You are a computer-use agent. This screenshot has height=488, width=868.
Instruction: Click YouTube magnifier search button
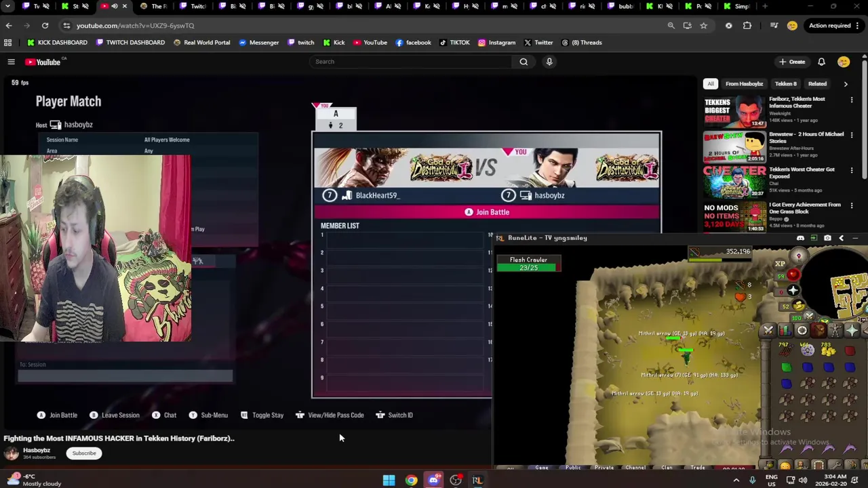(x=524, y=62)
